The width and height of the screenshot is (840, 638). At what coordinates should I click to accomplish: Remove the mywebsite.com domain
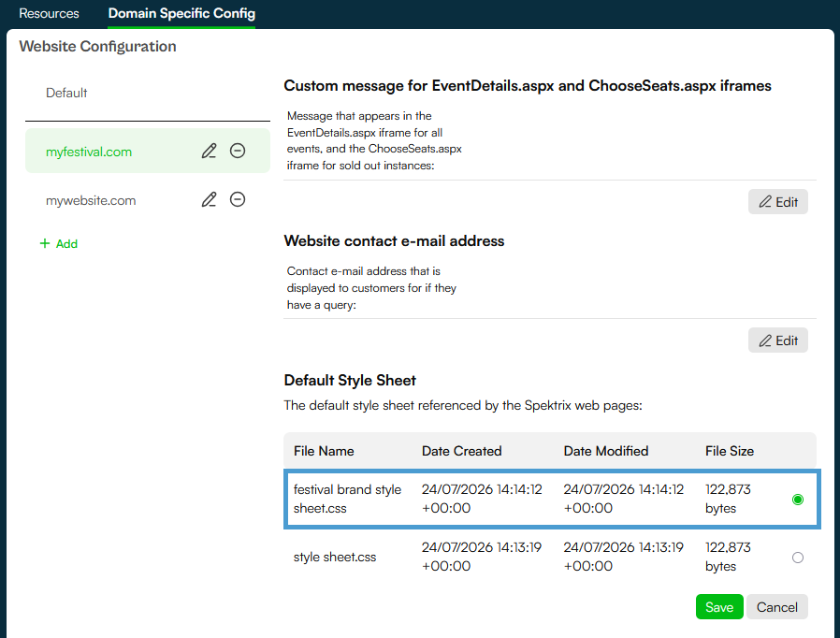[238, 199]
